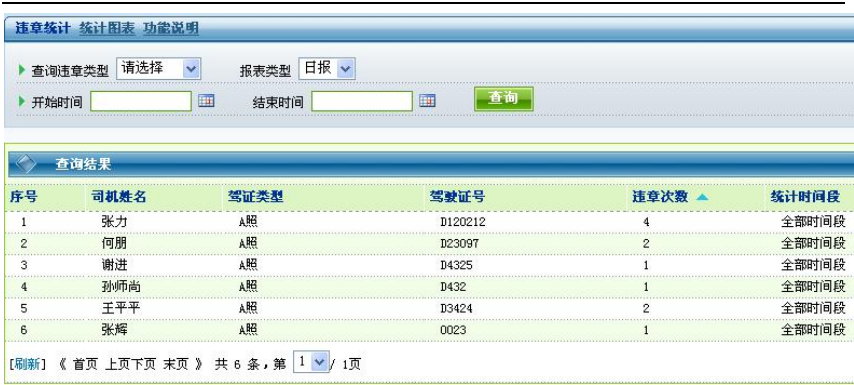854x385 pixels.
Task: Click the diamond icon beside 查询结果
Action: 26,163
